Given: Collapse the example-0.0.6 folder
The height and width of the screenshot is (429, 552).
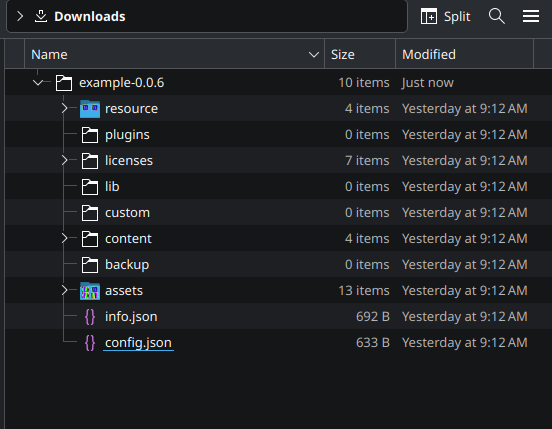Looking at the screenshot, I should [x=38, y=83].
